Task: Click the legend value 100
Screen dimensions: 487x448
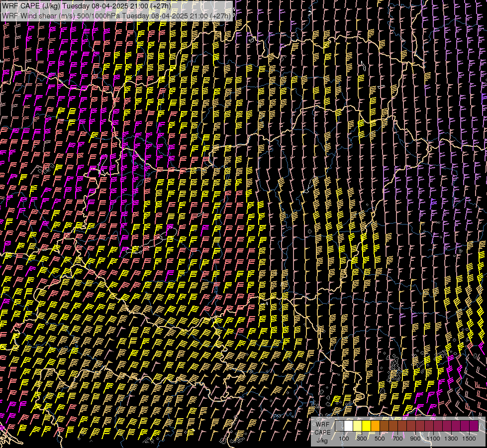Action: [344, 439]
